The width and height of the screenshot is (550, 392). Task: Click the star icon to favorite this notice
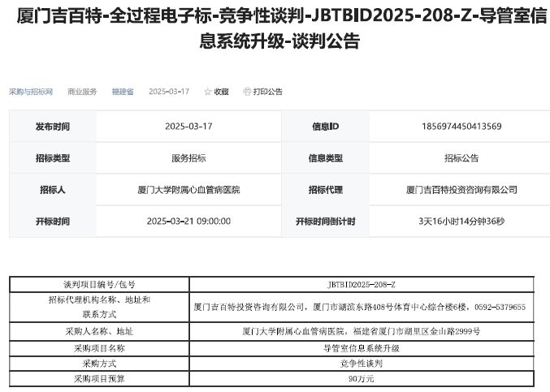208,92
